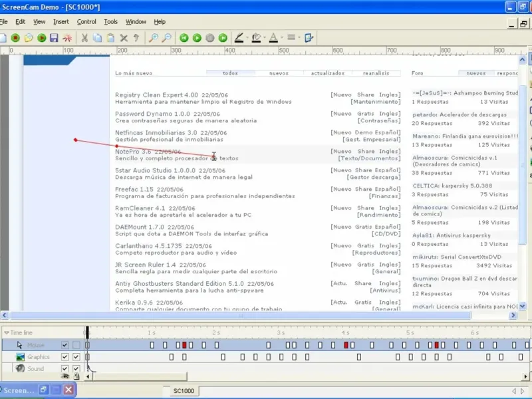Click the 'actualizados' tab in the page
Image resolution: width=532 pixels, height=399 pixels.
[x=328, y=73]
